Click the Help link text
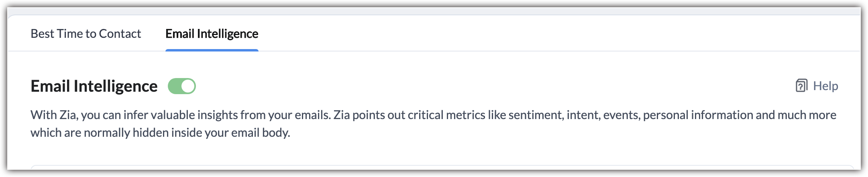Image resolution: width=868 pixels, height=177 pixels. coord(825,86)
